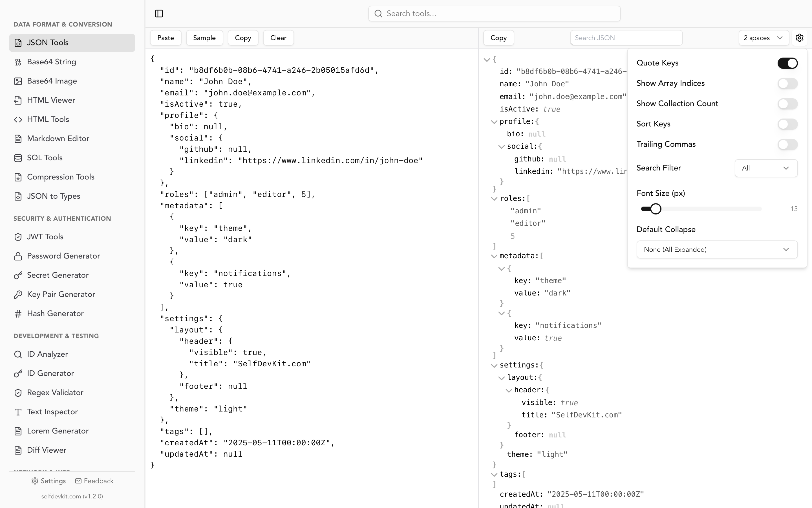Collapse the root object chevron
812x508 pixels.
(487, 60)
